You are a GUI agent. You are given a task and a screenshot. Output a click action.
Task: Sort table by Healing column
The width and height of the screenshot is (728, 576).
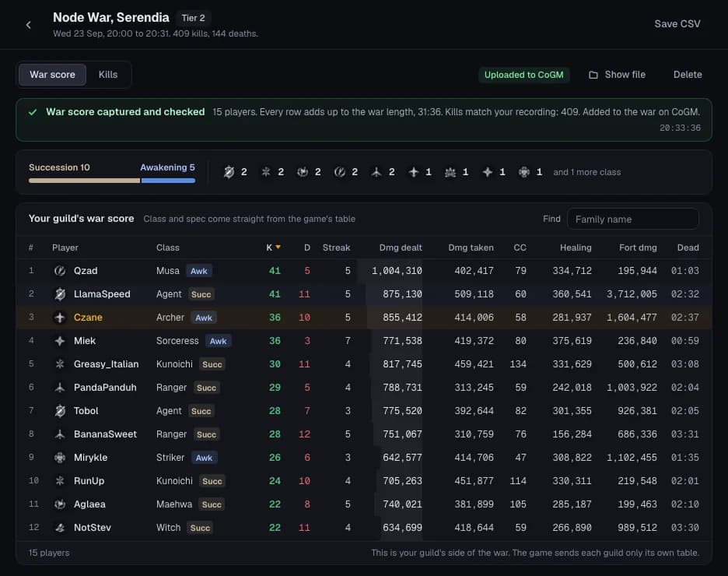[x=576, y=248]
